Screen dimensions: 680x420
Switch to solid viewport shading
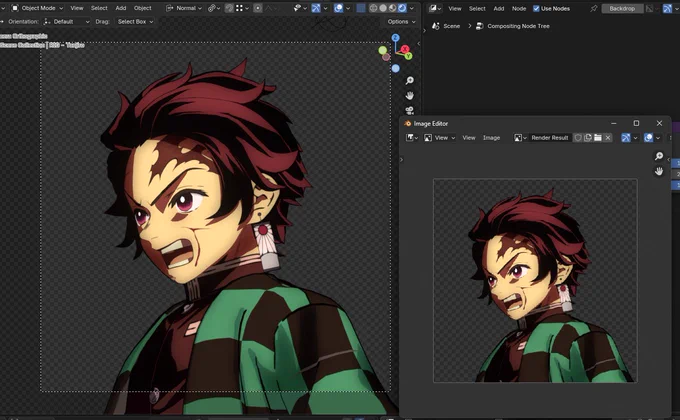(383, 8)
